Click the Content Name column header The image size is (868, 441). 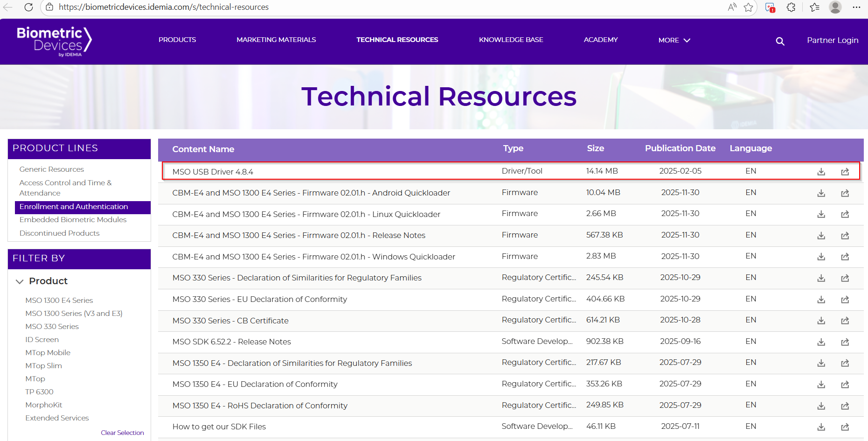click(203, 149)
